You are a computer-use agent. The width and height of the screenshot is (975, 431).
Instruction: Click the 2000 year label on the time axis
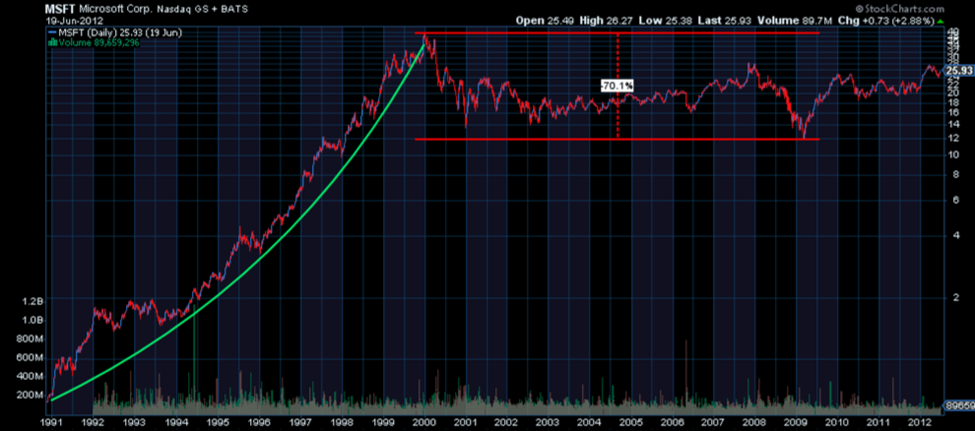pyautogui.click(x=424, y=424)
